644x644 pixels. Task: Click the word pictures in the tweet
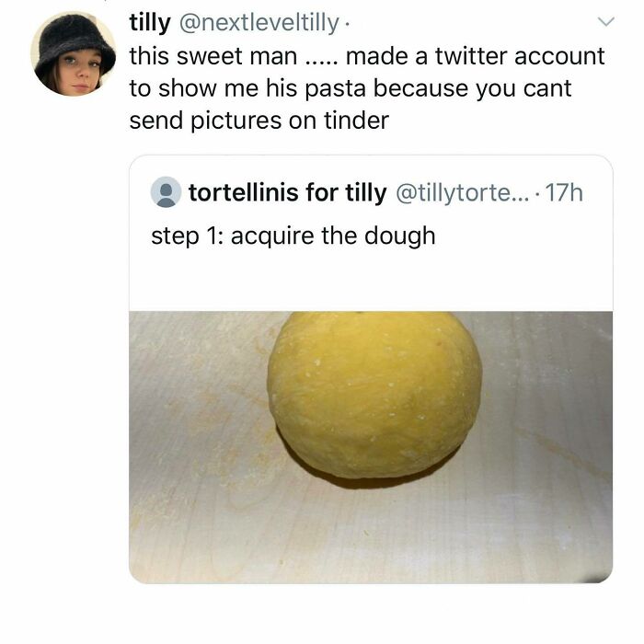pos(240,121)
